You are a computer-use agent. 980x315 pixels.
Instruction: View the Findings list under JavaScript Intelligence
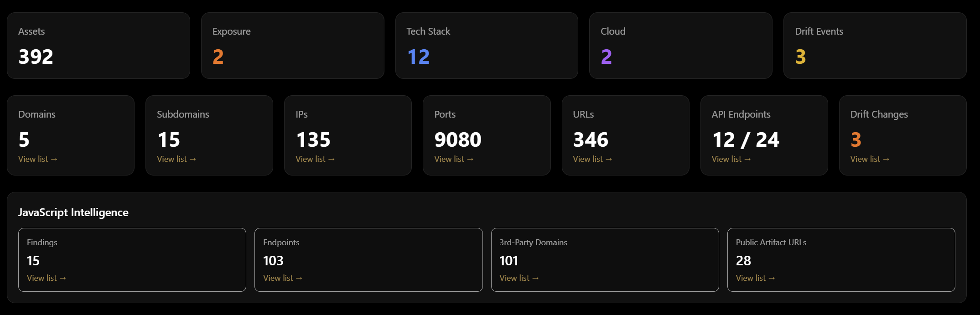(x=46, y=278)
